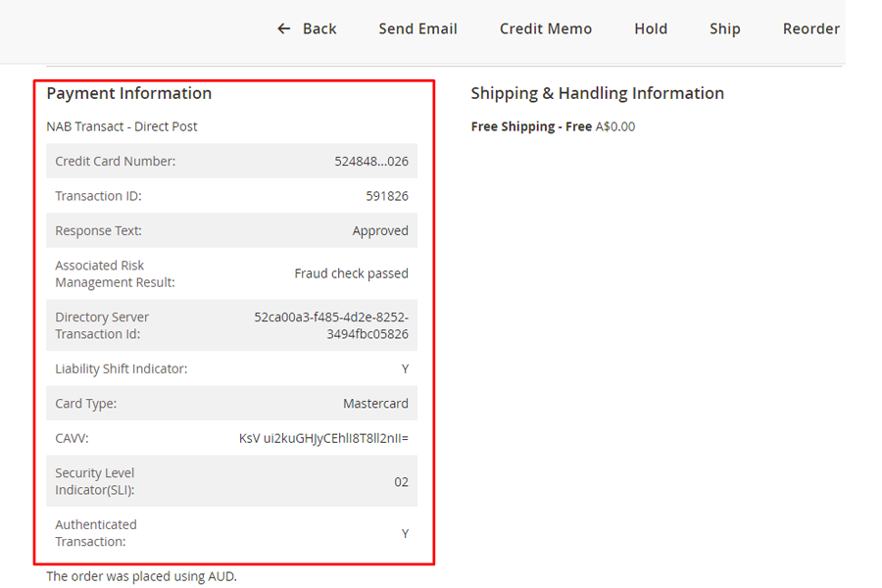Screen dimensions: 882x588
Task: Select the Reorder button
Action: pyautogui.click(x=810, y=28)
